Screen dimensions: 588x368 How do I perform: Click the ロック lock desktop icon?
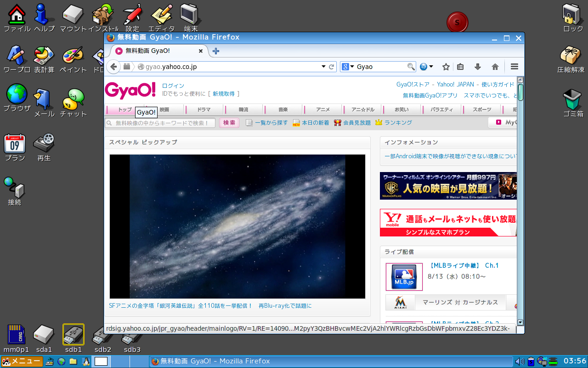573,18
